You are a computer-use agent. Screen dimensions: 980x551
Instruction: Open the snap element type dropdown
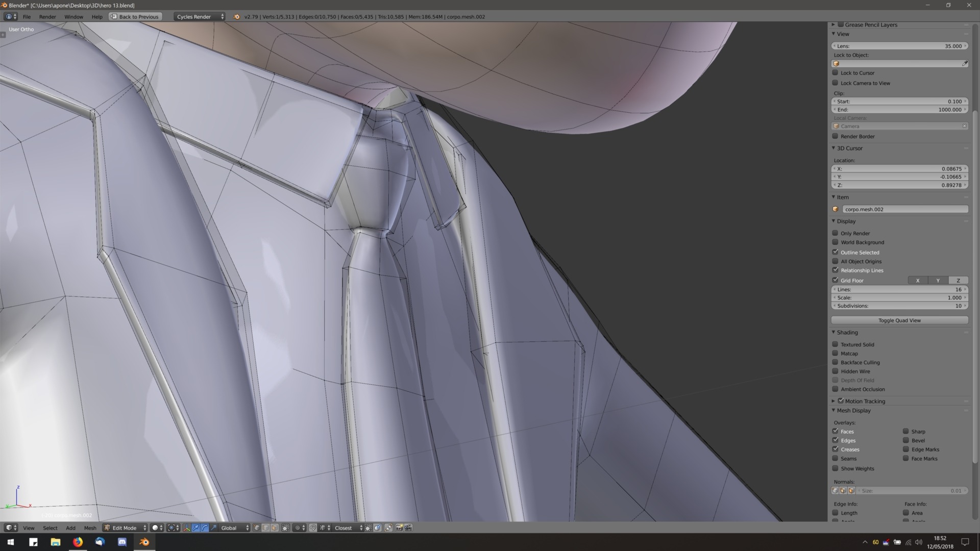(x=325, y=528)
